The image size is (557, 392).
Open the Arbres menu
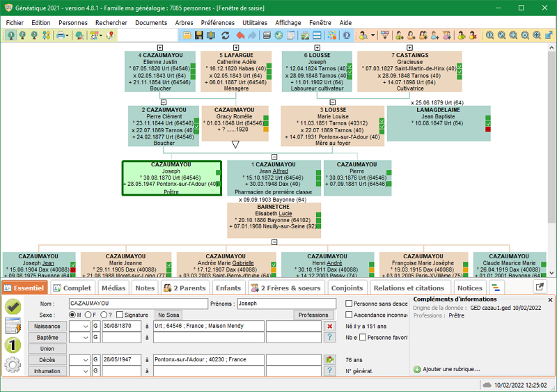pos(184,23)
